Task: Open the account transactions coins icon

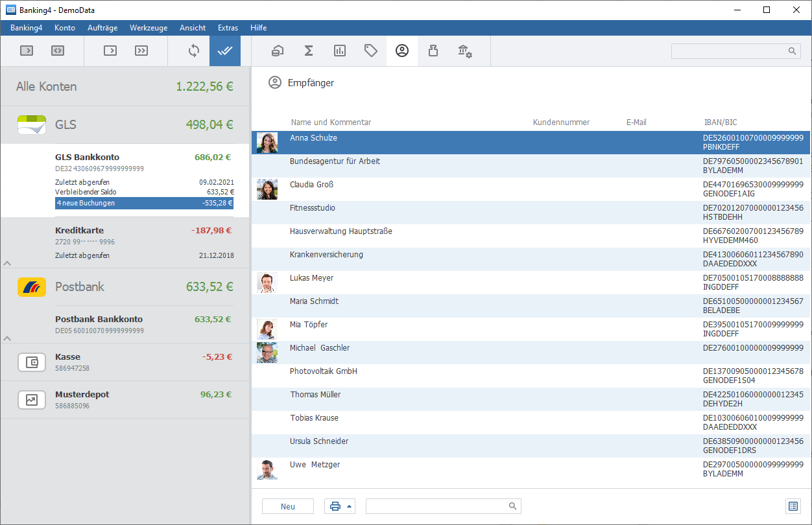Action: point(278,51)
